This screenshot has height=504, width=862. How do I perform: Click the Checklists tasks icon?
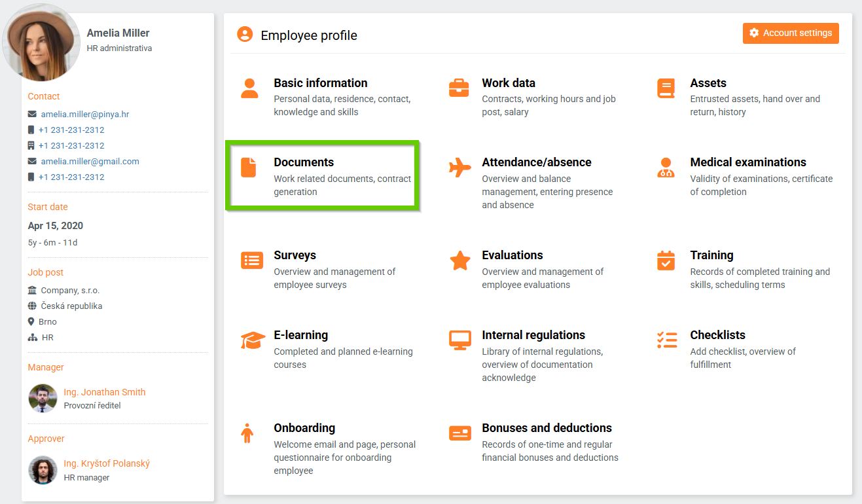point(667,340)
